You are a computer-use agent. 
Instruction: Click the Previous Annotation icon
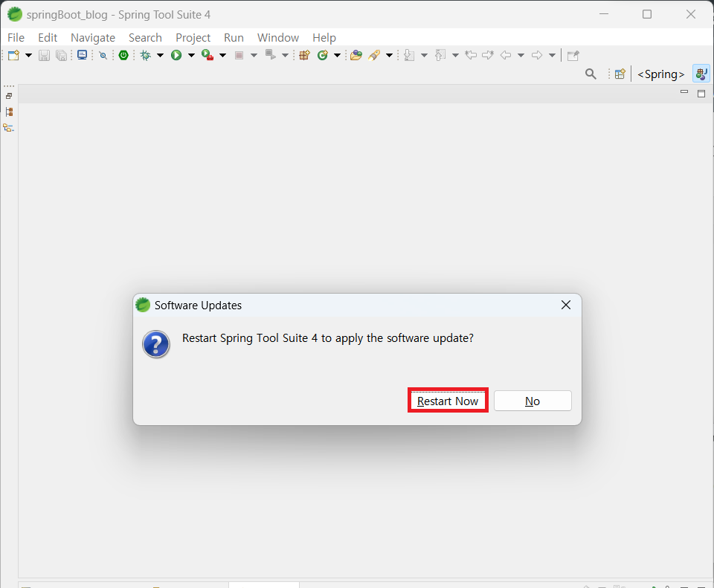440,55
